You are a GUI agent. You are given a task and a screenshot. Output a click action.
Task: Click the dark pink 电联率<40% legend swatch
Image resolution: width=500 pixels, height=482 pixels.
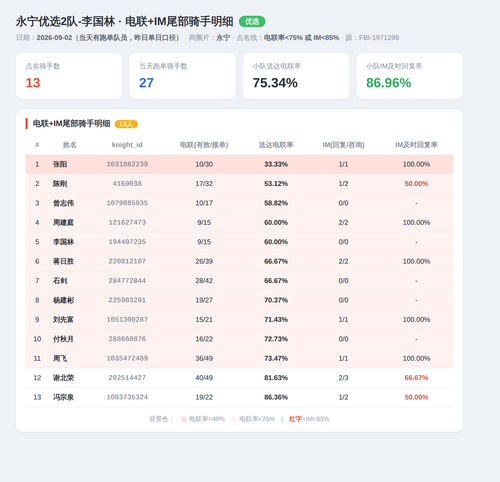coord(184,419)
